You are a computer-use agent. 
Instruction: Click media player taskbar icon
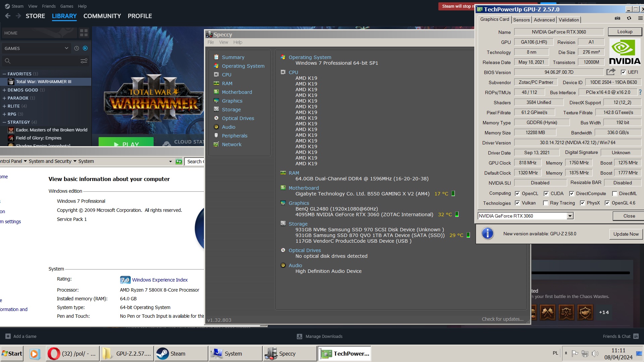[35, 354]
